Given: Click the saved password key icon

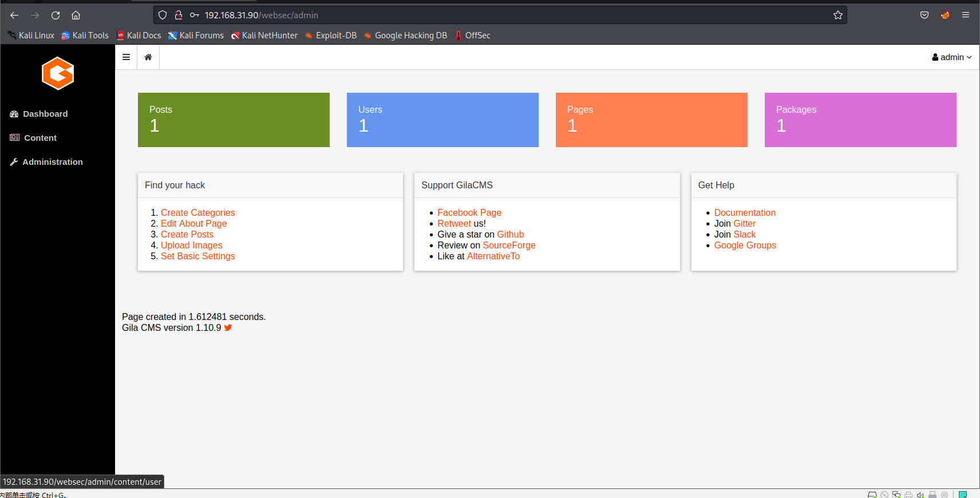Looking at the screenshot, I should click(195, 15).
